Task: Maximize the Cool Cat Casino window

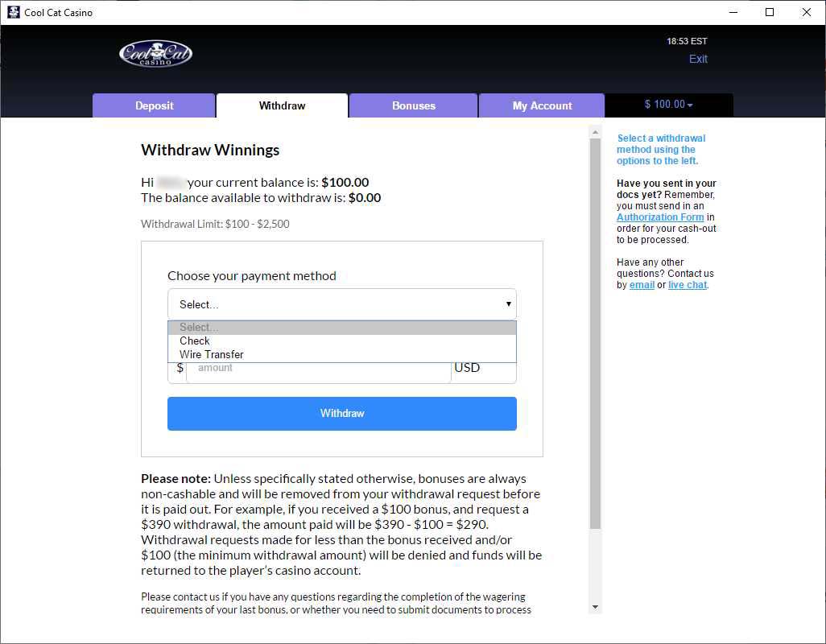Action: [770, 12]
